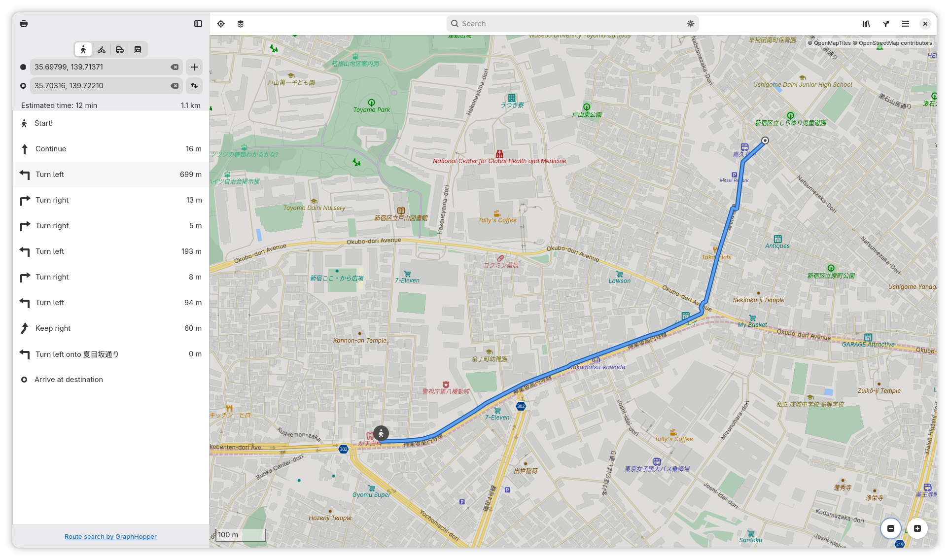Clear the start coordinates field
949x560 pixels.
(175, 67)
